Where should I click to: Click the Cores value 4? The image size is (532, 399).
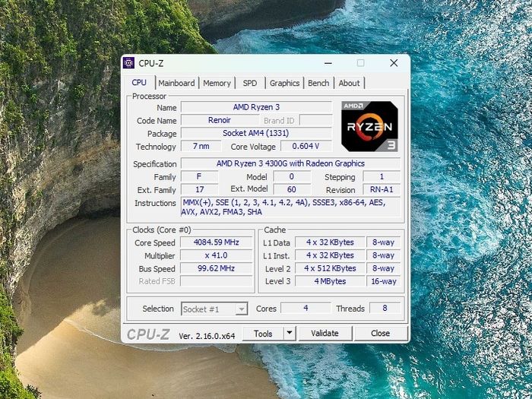(x=306, y=308)
